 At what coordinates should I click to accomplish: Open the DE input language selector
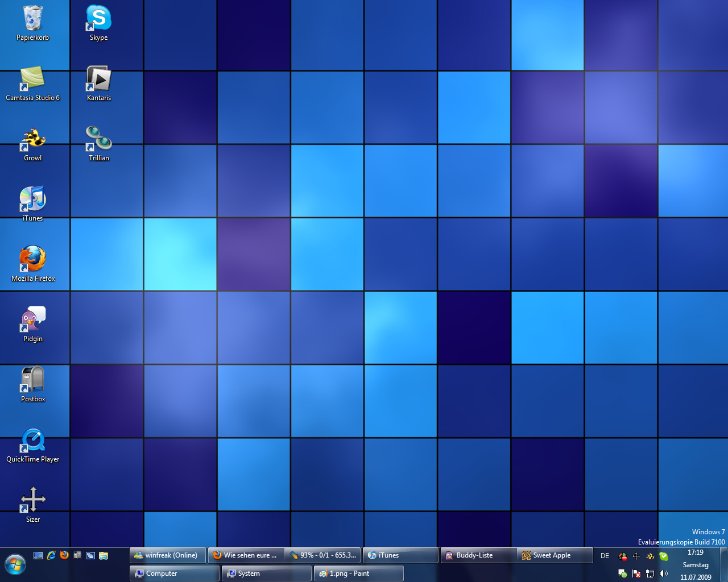(605, 556)
